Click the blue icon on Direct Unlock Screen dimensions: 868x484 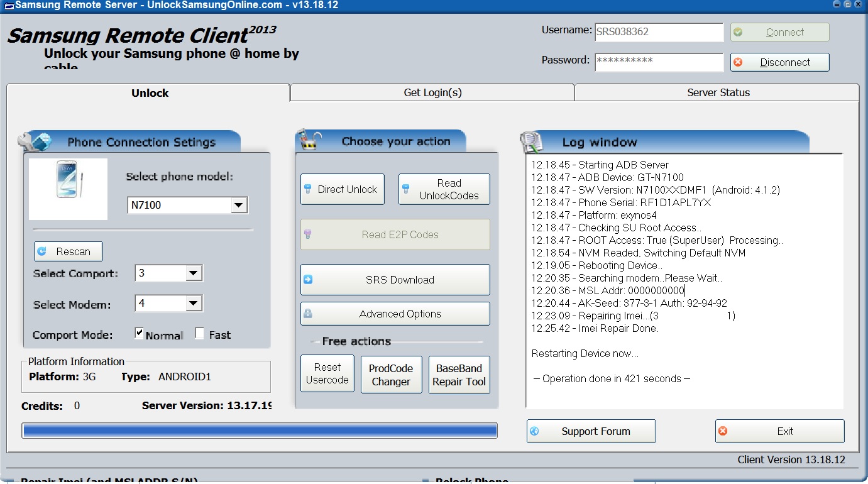pos(308,189)
